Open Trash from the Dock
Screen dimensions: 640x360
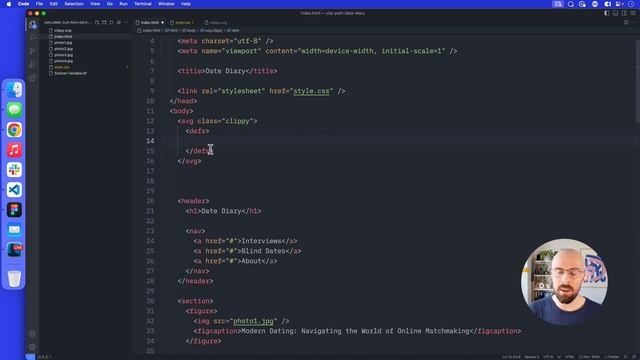pos(14,279)
